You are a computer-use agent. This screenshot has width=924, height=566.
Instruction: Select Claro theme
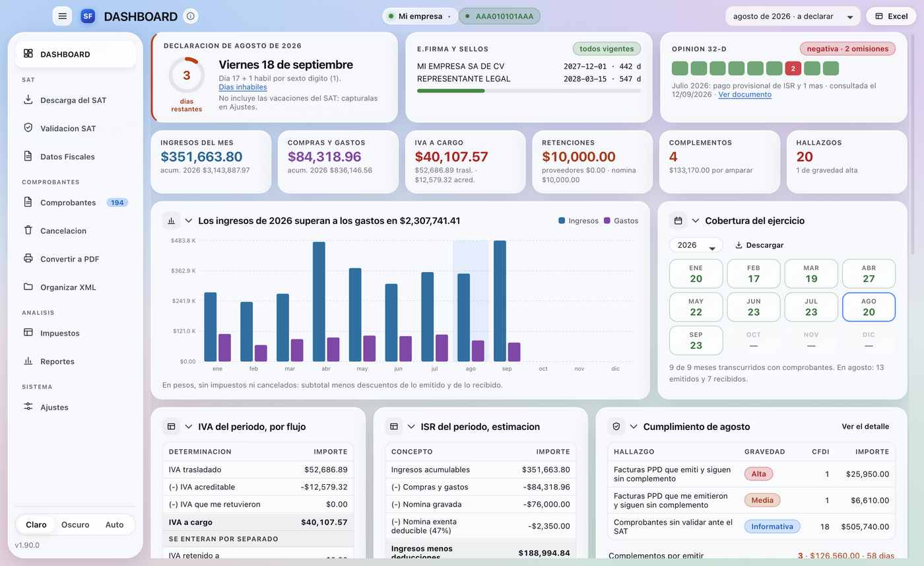[36, 525]
